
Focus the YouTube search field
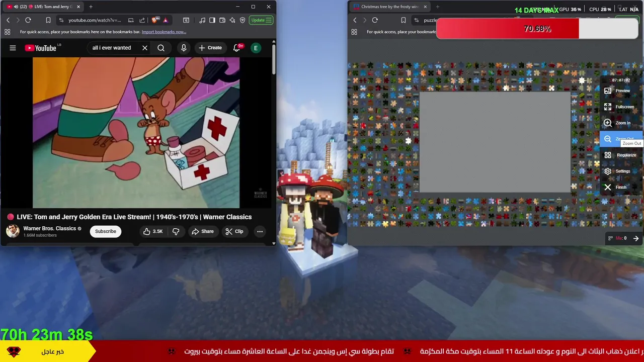[114, 48]
